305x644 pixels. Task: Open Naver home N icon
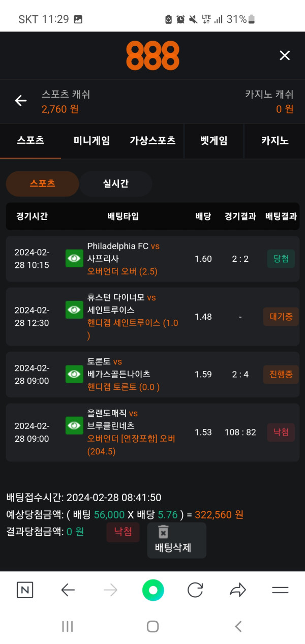pos(25,590)
